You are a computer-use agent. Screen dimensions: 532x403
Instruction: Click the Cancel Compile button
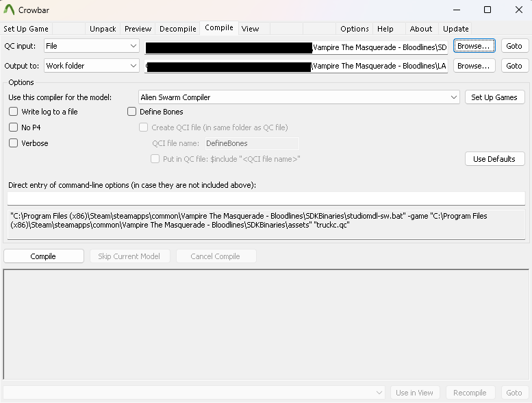pyautogui.click(x=216, y=256)
